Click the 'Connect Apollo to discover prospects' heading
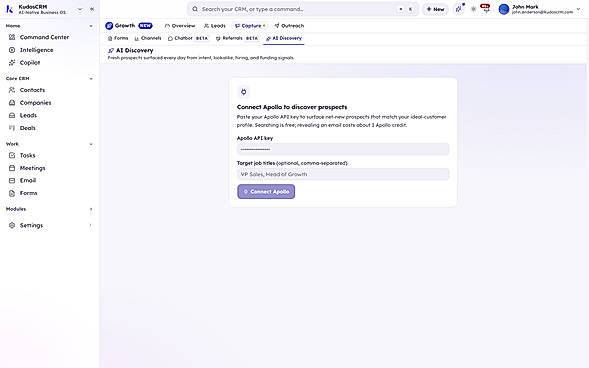The image size is (589, 368). [292, 107]
